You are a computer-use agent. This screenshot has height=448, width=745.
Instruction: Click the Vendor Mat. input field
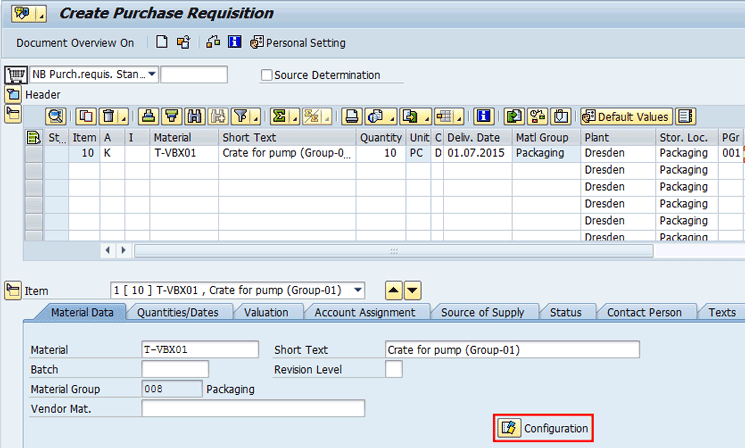252,408
